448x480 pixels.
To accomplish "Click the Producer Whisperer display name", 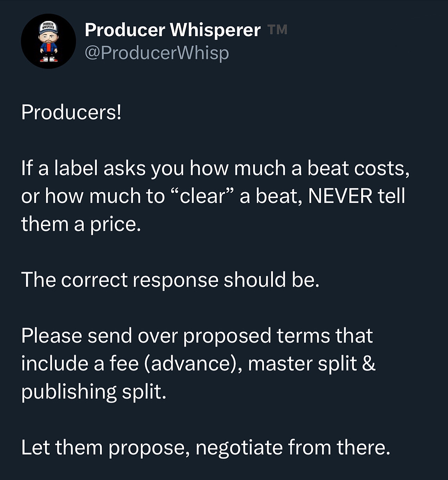I will click(x=173, y=30).
